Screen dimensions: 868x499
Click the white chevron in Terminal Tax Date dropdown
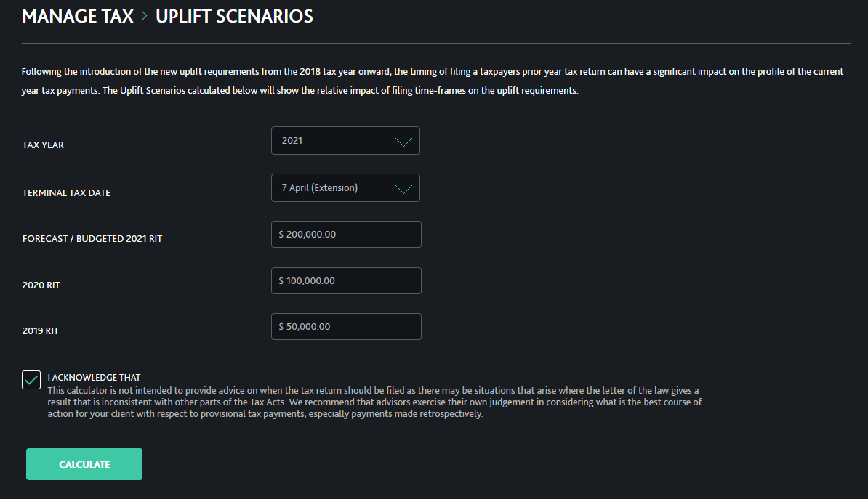coord(403,189)
